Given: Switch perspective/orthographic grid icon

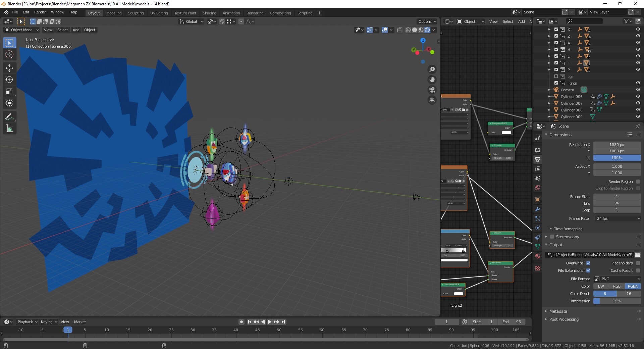Looking at the screenshot, I should tap(432, 100).
